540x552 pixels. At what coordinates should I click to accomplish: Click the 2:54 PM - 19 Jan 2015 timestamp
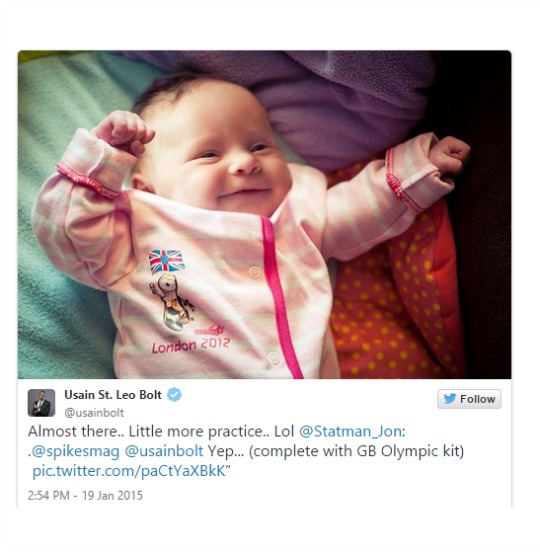[85, 495]
